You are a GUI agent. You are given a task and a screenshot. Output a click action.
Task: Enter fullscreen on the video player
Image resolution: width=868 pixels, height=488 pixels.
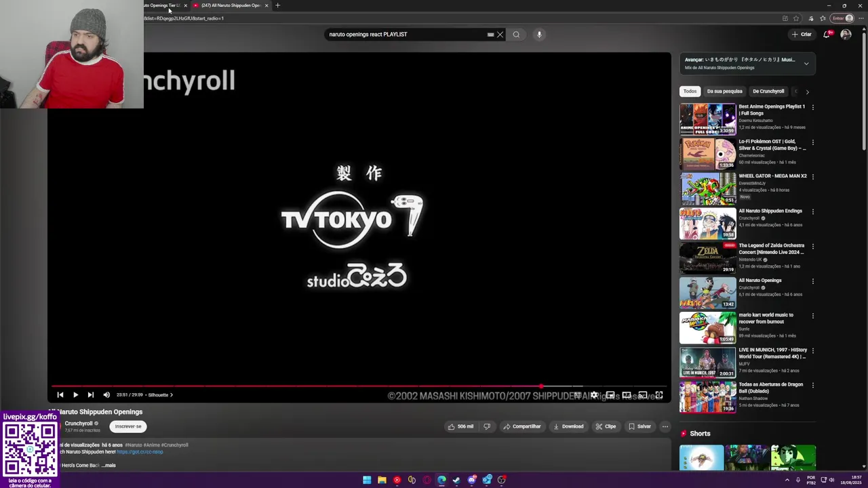click(658, 394)
